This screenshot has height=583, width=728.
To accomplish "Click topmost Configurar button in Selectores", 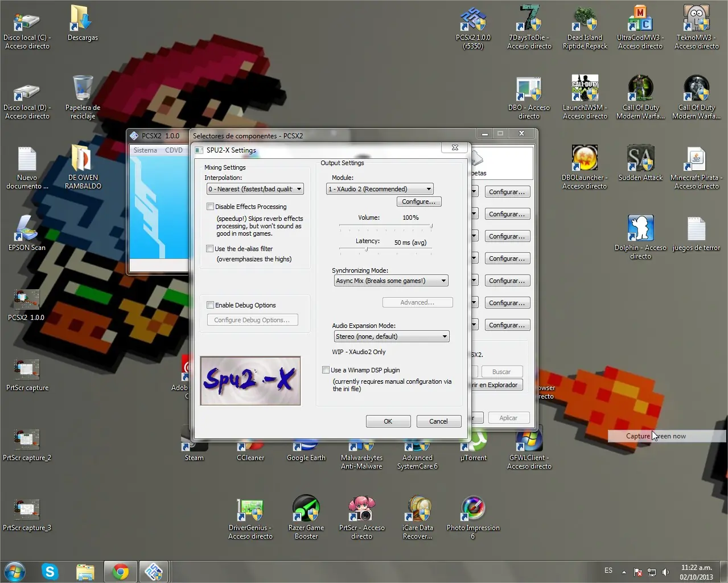I will (507, 192).
